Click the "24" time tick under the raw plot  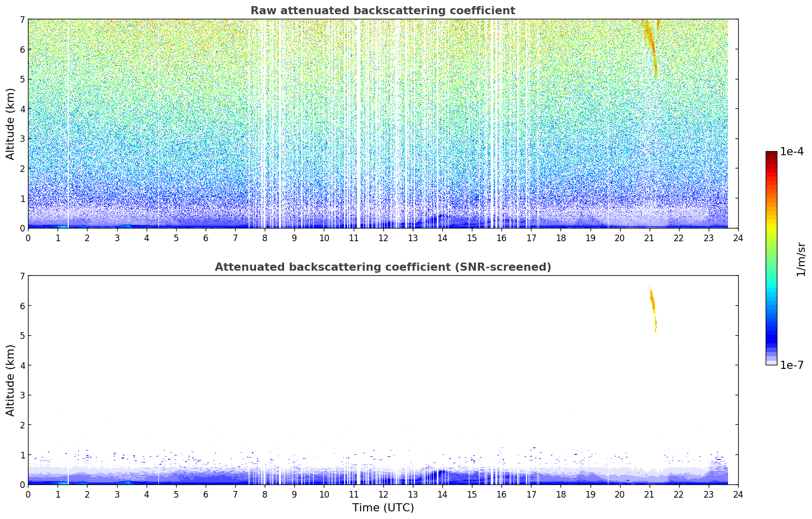[x=738, y=238]
